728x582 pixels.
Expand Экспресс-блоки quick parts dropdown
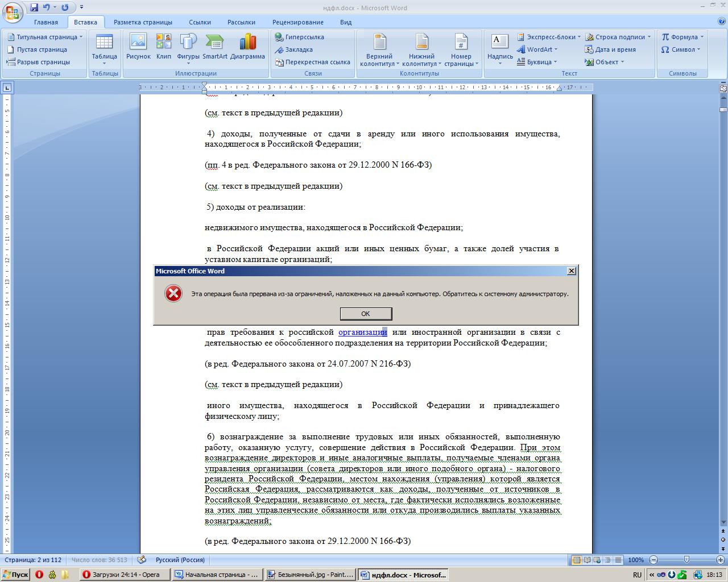[549, 37]
